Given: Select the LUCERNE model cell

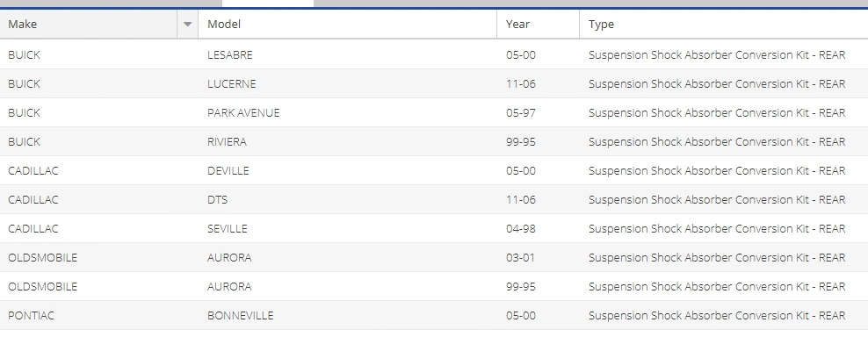Looking at the screenshot, I should [231, 84].
